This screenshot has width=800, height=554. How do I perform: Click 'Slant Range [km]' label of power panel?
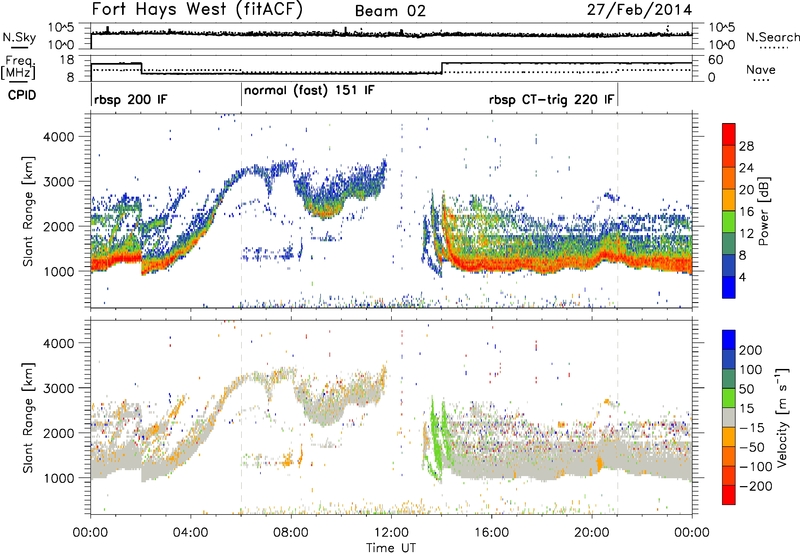coord(28,211)
